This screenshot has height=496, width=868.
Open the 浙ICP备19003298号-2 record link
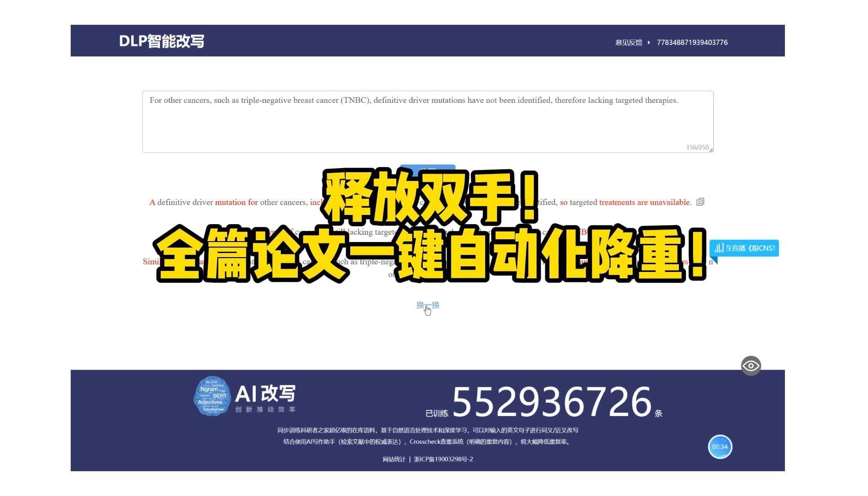tap(443, 459)
